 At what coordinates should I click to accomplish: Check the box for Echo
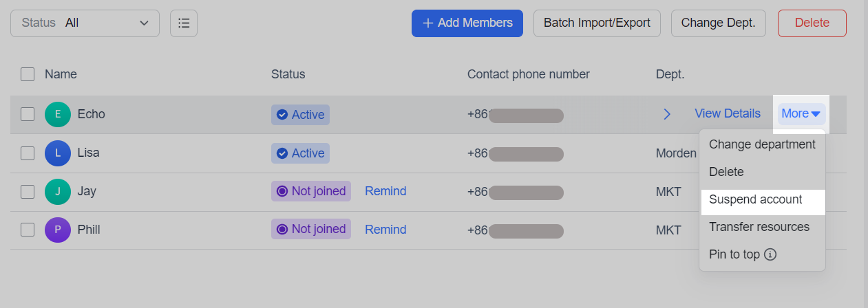click(28, 114)
